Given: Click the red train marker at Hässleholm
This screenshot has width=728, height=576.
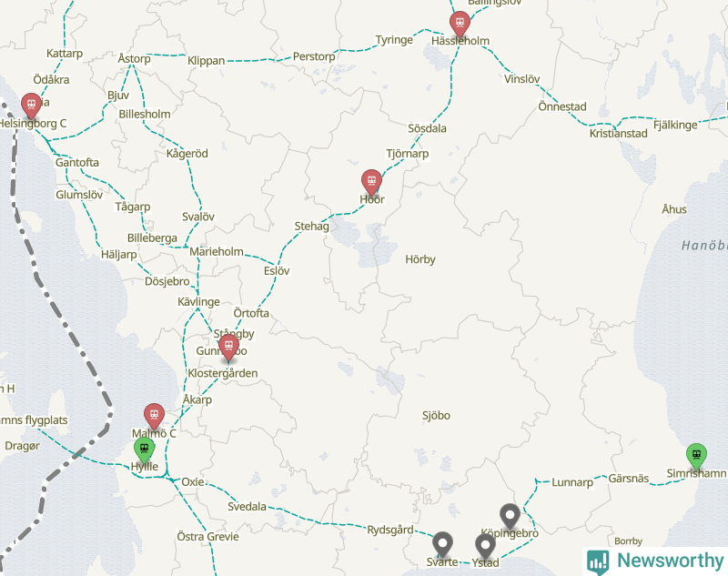Looking at the screenshot, I should tap(460, 24).
